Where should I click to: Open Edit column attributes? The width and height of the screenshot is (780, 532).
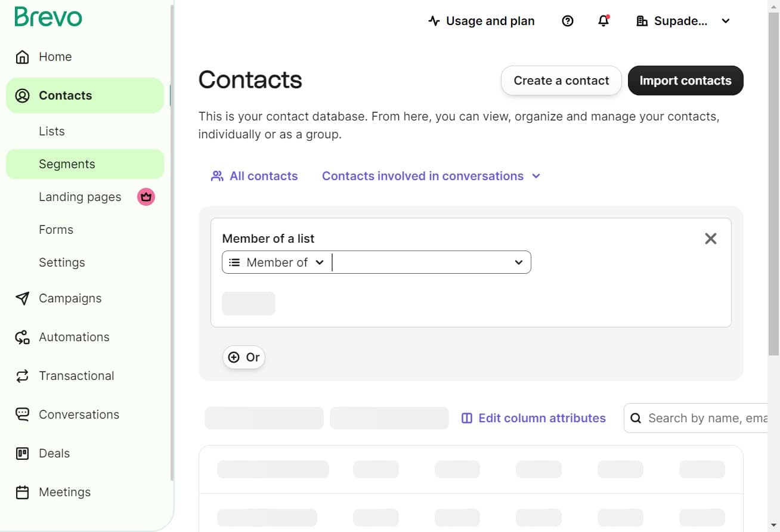point(533,418)
